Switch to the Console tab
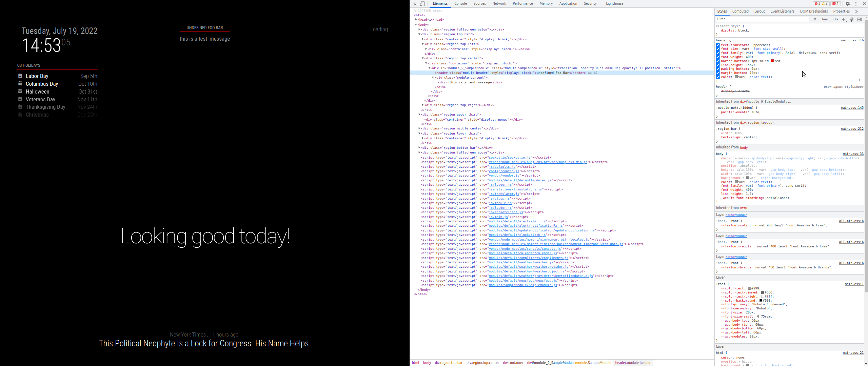Screen dimensions: 868x366 pyautogui.click(x=460, y=3)
